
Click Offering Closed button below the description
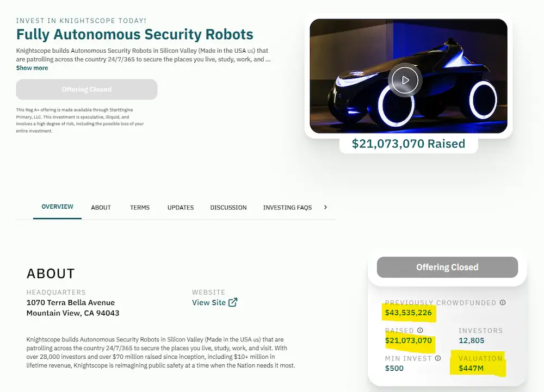pyautogui.click(x=86, y=90)
